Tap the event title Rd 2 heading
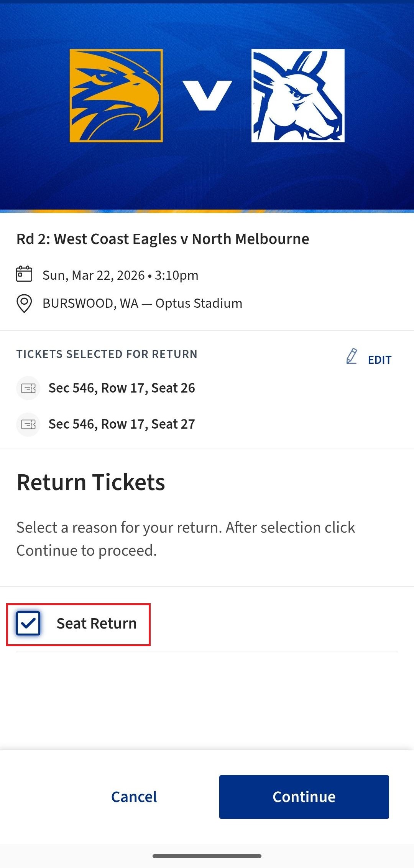 click(x=163, y=239)
